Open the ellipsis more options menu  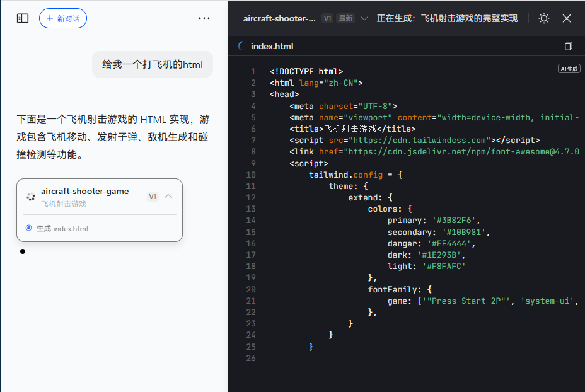(204, 18)
